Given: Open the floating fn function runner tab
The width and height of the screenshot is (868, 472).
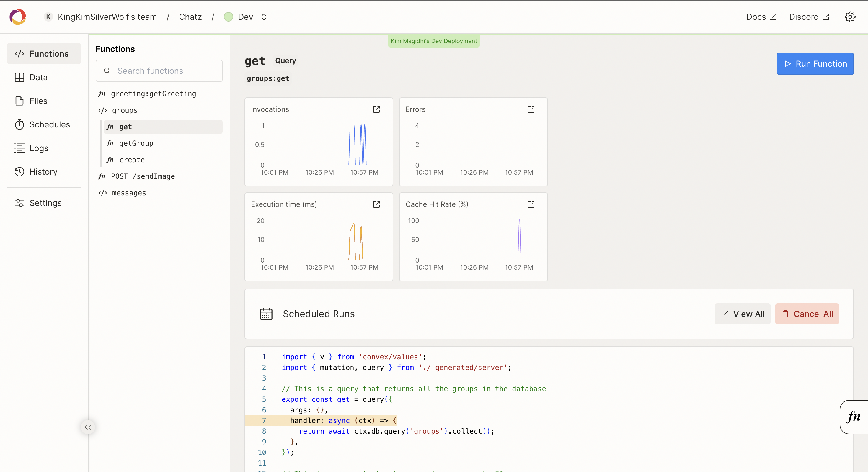Looking at the screenshot, I should click(853, 417).
